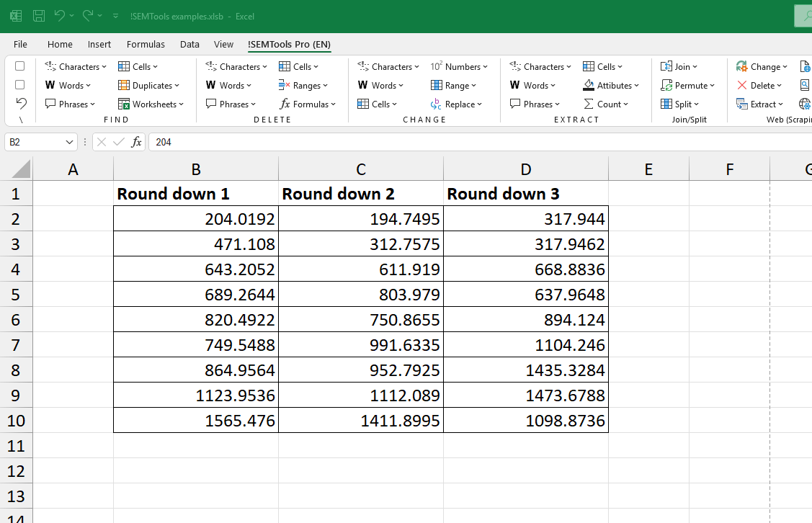The image size is (812, 523).
Task: Click the Cancel X button beside formula bar
Action: (x=101, y=142)
